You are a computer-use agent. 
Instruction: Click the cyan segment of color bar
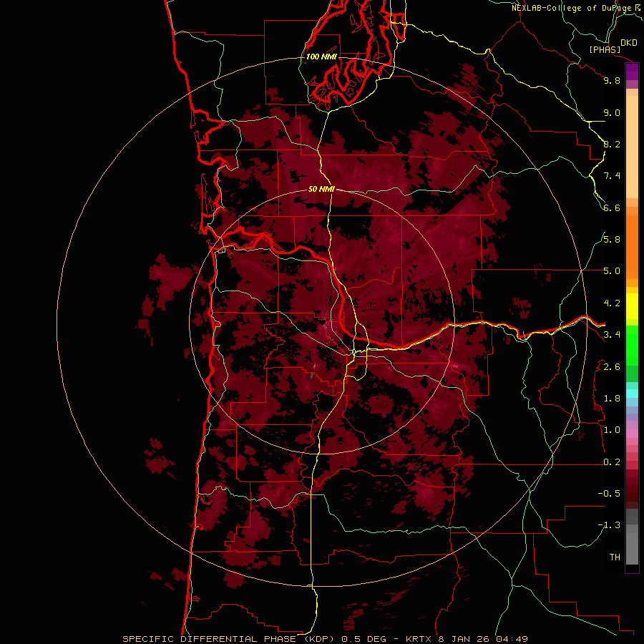[x=632, y=393]
